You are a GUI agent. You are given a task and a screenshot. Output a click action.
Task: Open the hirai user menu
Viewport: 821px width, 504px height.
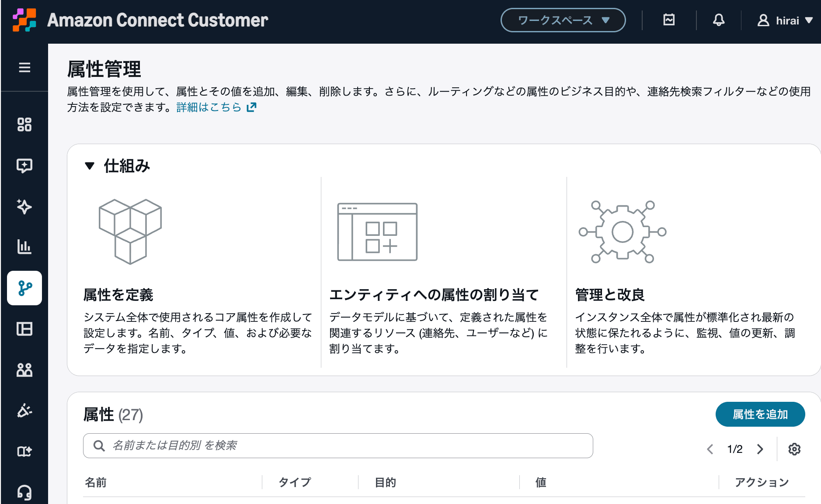click(785, 20)
